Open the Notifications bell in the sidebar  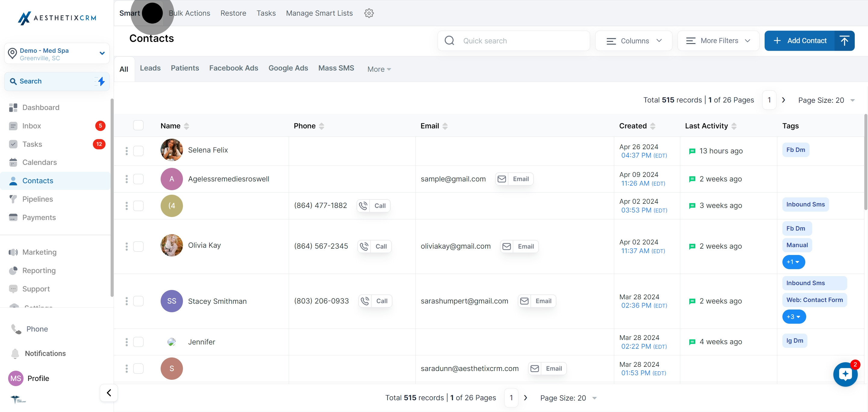point(15,354)
